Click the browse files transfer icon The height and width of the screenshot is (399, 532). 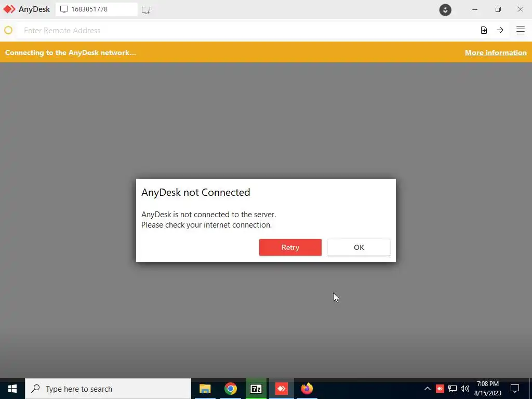[x=484, y=30]
